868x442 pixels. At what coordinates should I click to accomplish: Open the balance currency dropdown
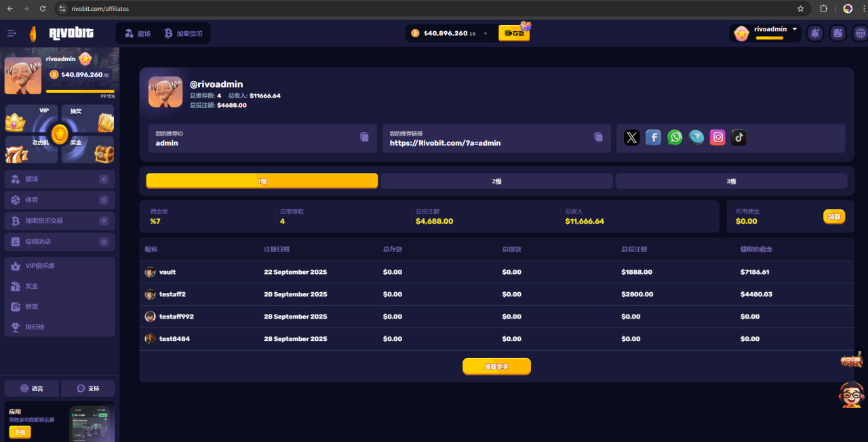pos(486,33)
